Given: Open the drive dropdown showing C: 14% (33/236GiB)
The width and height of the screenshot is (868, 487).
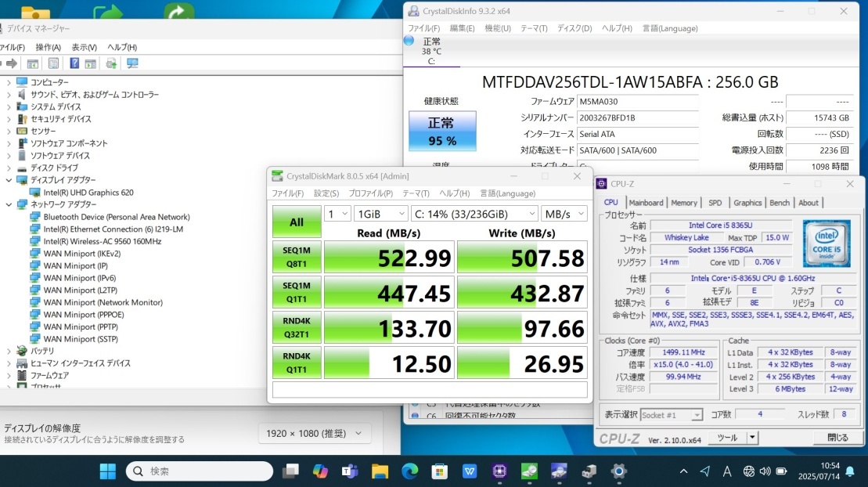Looking at the screenshot, I should click(475, 214).
